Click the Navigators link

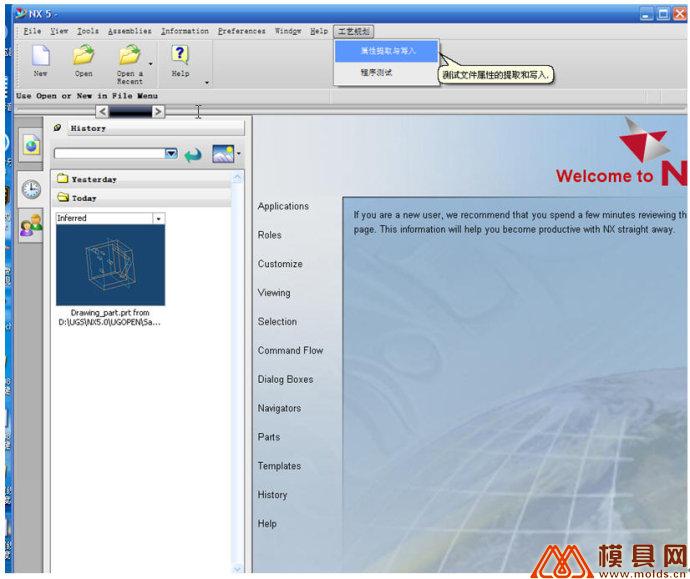click(x=279, y=408)
